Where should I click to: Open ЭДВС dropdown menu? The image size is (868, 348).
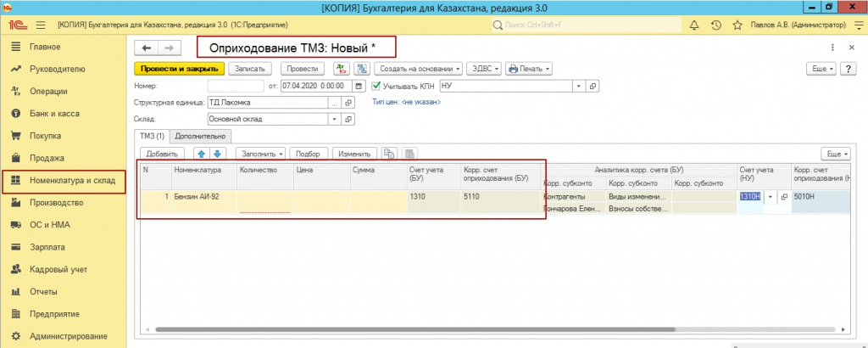pyautogui.click(x=484, y=69)
